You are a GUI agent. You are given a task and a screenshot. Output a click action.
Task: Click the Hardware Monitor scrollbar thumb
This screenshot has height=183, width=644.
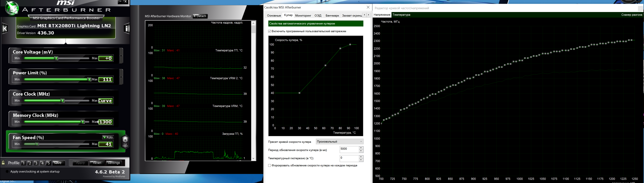pos(253,29)
